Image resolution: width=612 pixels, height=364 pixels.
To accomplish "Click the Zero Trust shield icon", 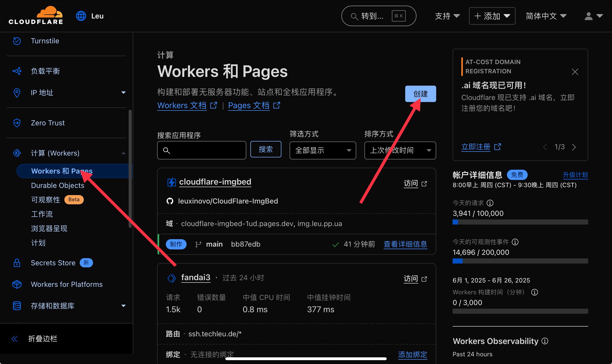I will click(x=17, y=123).
